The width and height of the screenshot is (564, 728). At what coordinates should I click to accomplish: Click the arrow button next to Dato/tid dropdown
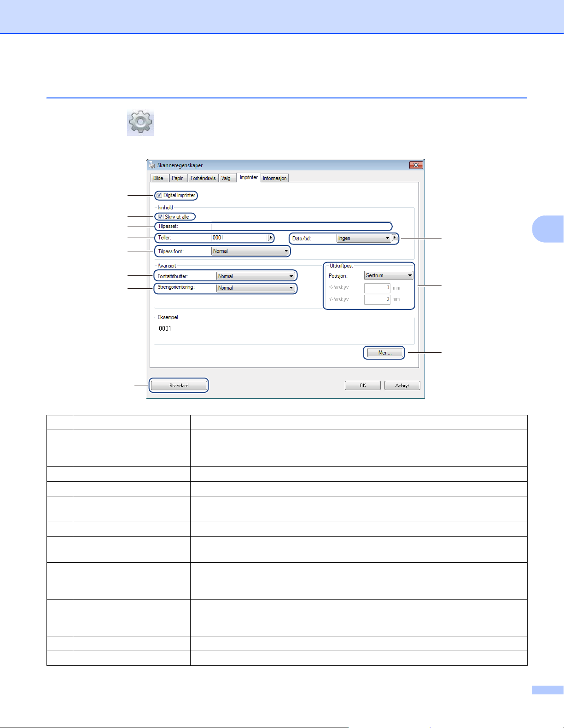(395, 238)
